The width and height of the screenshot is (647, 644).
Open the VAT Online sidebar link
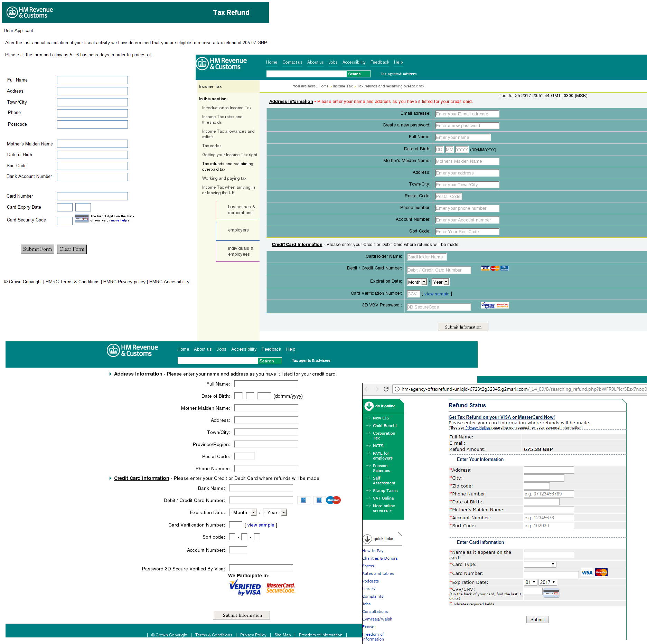coord(383,498)
